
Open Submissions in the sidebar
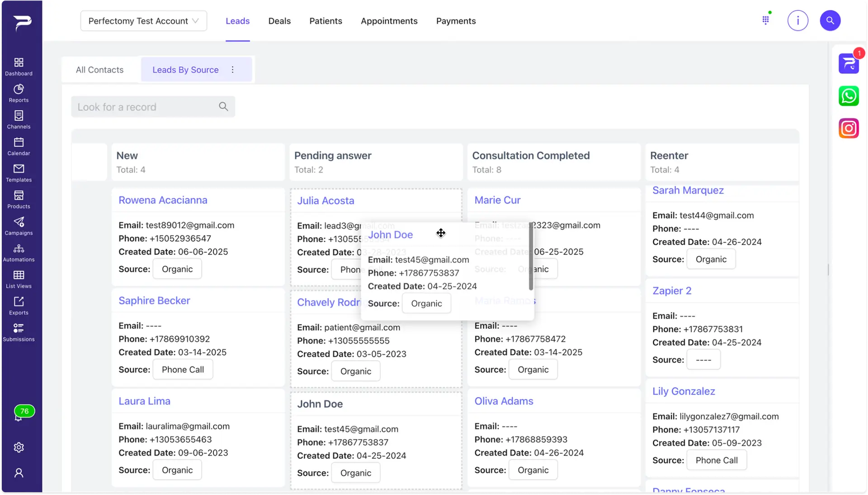[19, 333]
